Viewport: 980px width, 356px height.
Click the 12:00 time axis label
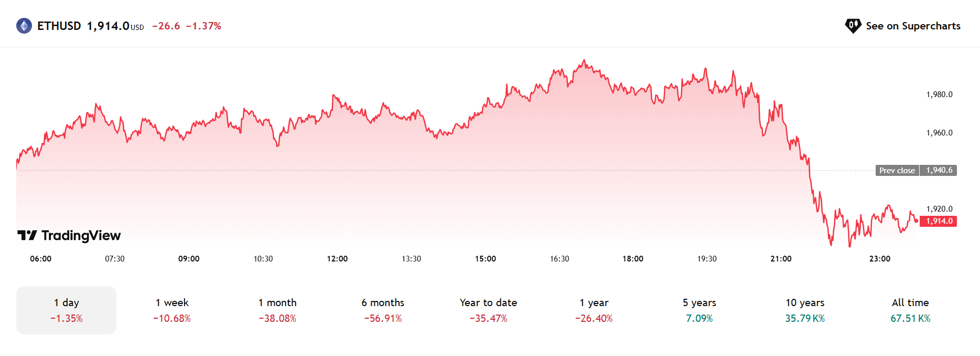(x=337, y=259)
